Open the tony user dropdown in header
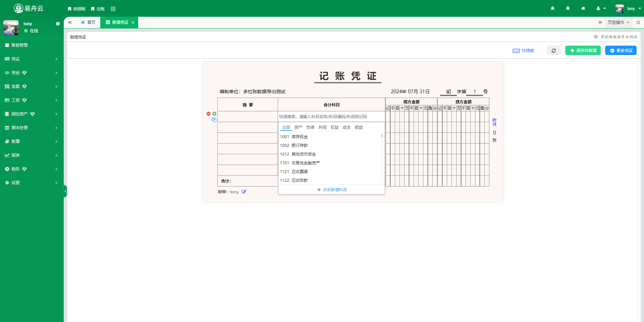This screenshot has height=322, width=644. click(628, 8)
